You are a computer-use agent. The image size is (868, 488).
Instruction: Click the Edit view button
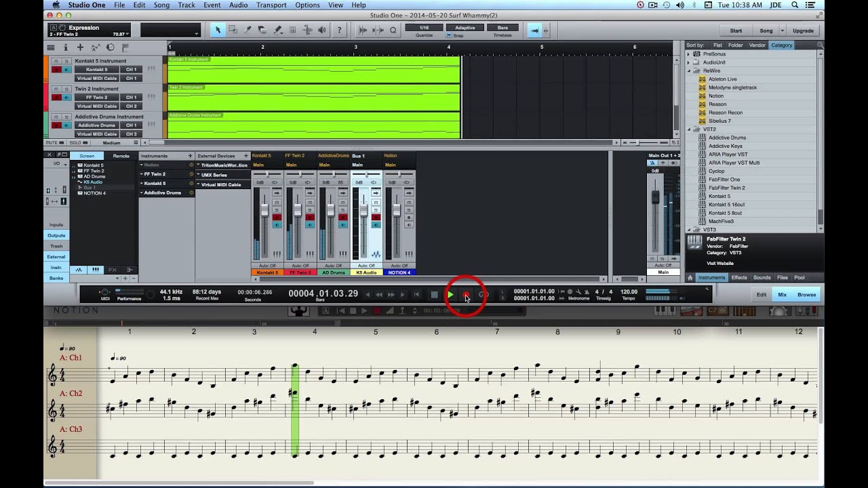point(762,295)
